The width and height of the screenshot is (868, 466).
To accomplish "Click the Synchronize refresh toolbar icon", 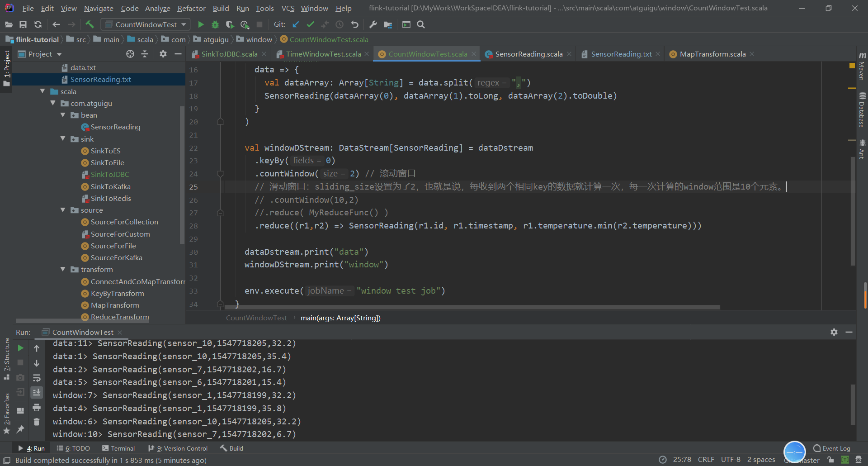I will pyautogui.click(x=38, y=24).
